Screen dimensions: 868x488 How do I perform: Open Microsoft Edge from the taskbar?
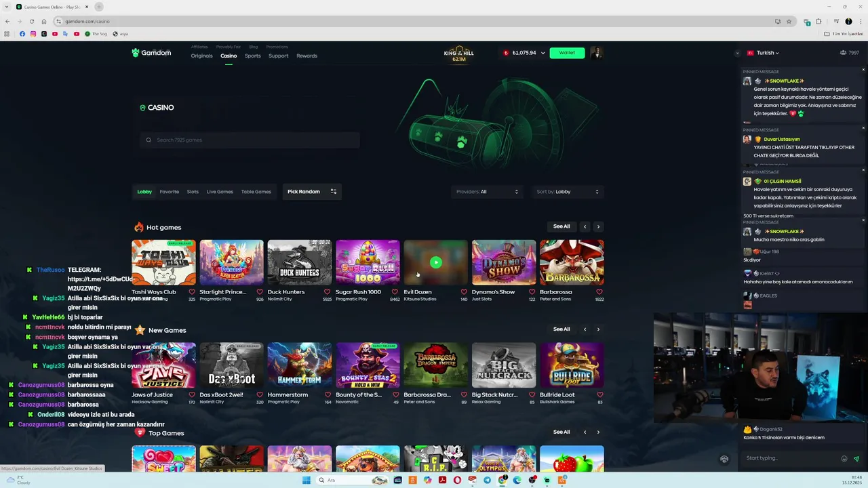pyautogui.click(x=517, y=480)
